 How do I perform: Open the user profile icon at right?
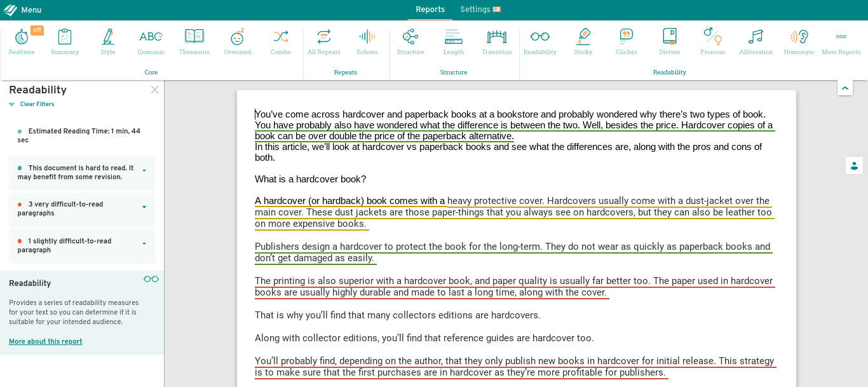point(854,166)
